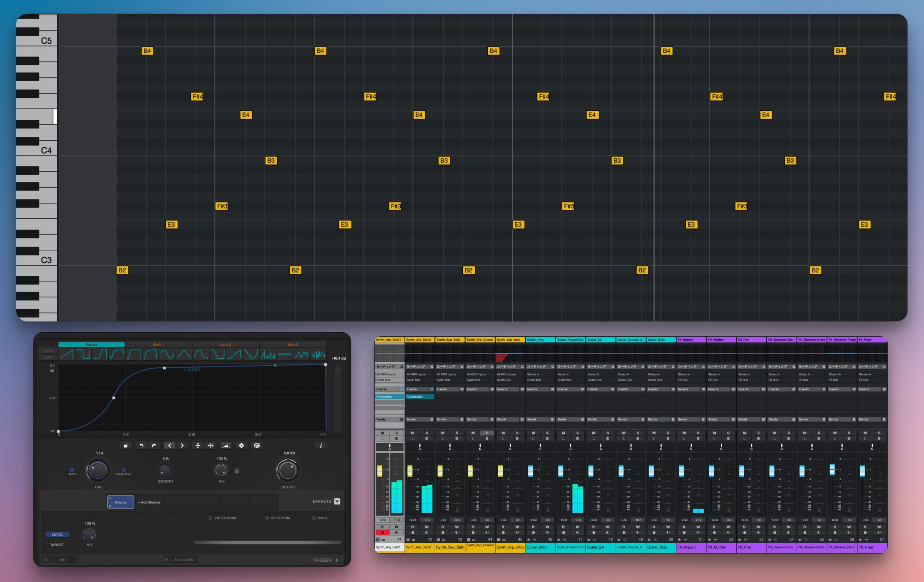Enable the Spectrum option

[267, 518]
